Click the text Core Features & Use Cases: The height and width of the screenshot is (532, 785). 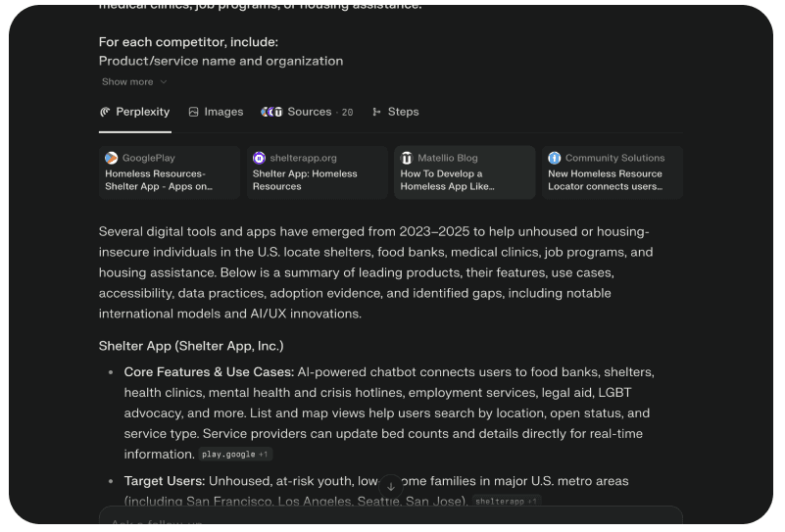pos(209,372)
